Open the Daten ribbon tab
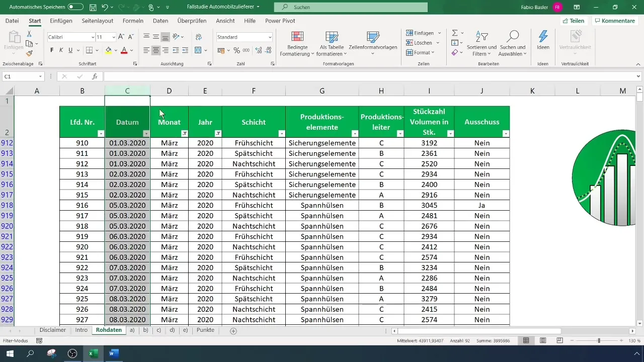The height and width of the screenshot is (362, 644). click(x=160, y=21)
